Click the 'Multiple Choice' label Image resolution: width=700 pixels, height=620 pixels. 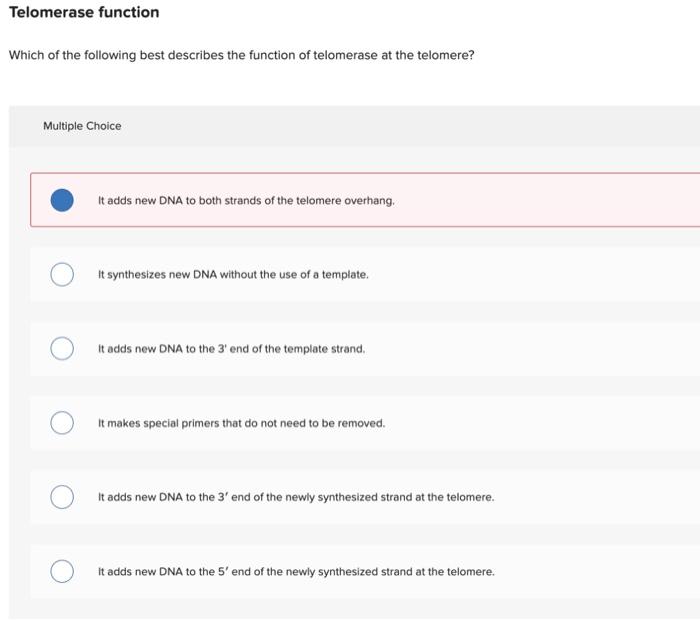(82, 126)
